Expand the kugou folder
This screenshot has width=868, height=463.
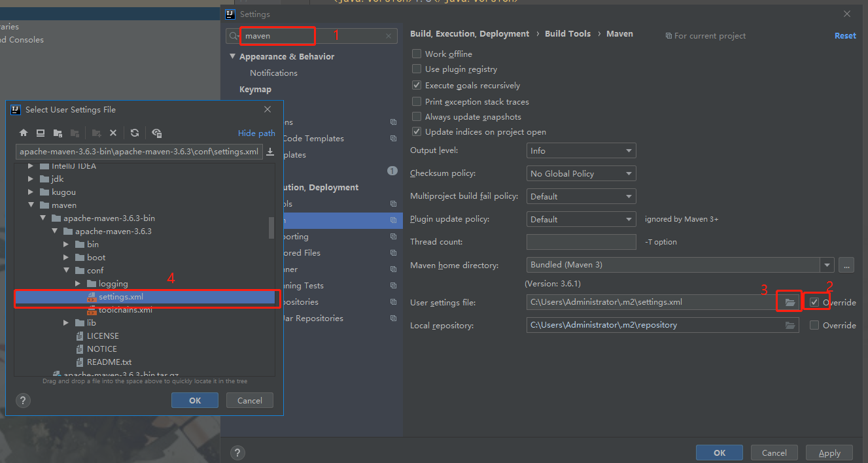[x=31, y=192]
